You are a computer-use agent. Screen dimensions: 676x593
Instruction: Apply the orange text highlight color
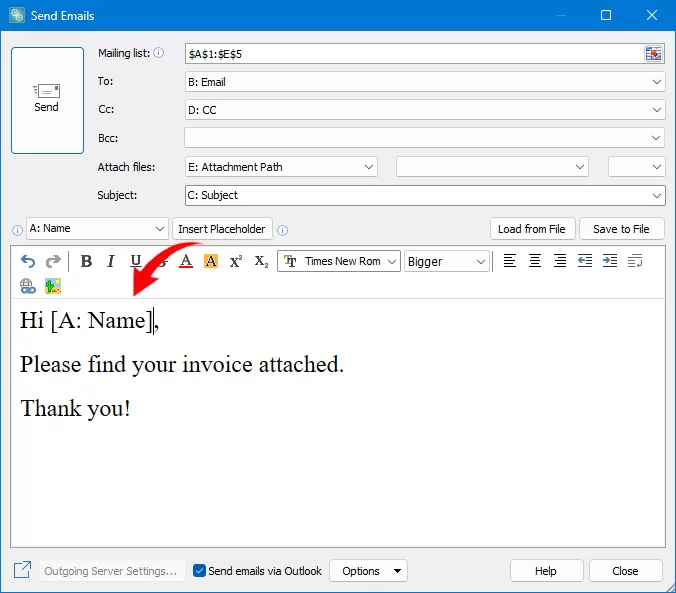[x=211, y=261]
